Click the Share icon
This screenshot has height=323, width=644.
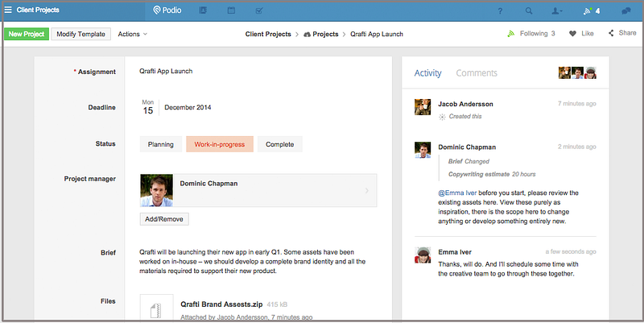click(x=612, y=33)
